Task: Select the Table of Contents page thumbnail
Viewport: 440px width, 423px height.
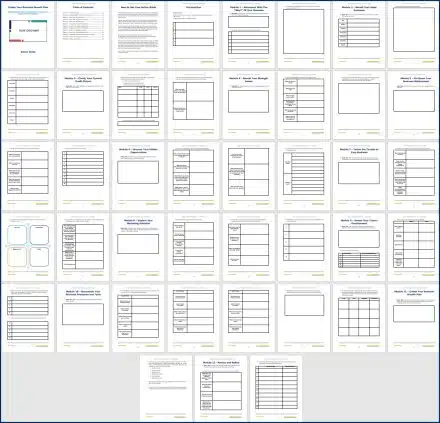Action: (83, 35)
